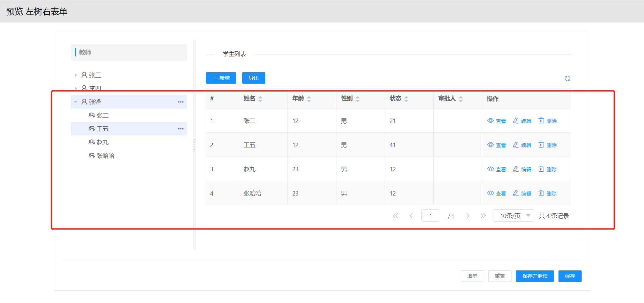Click the edit pencil icon for 王五 row
This screenshot has height=303, width=644.
tap(516, 145)
